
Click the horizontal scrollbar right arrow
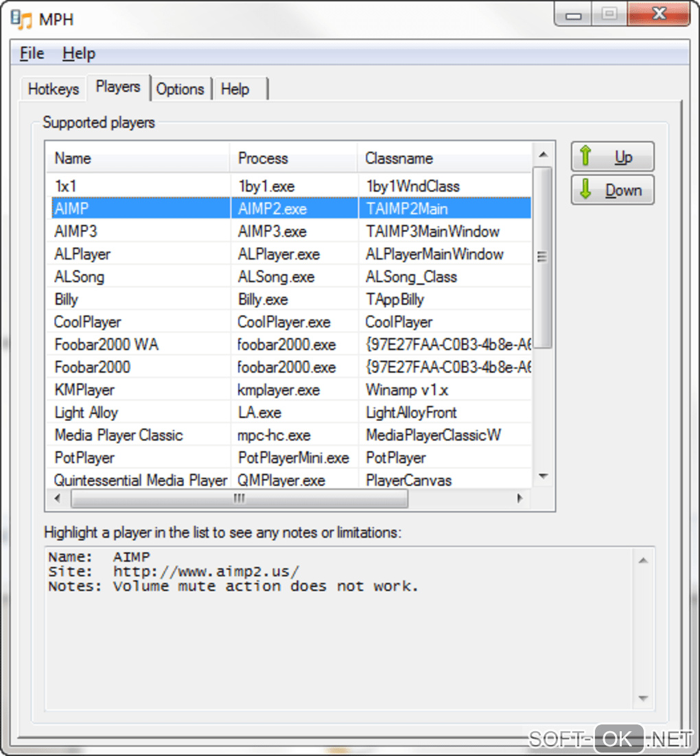[520, 499]
